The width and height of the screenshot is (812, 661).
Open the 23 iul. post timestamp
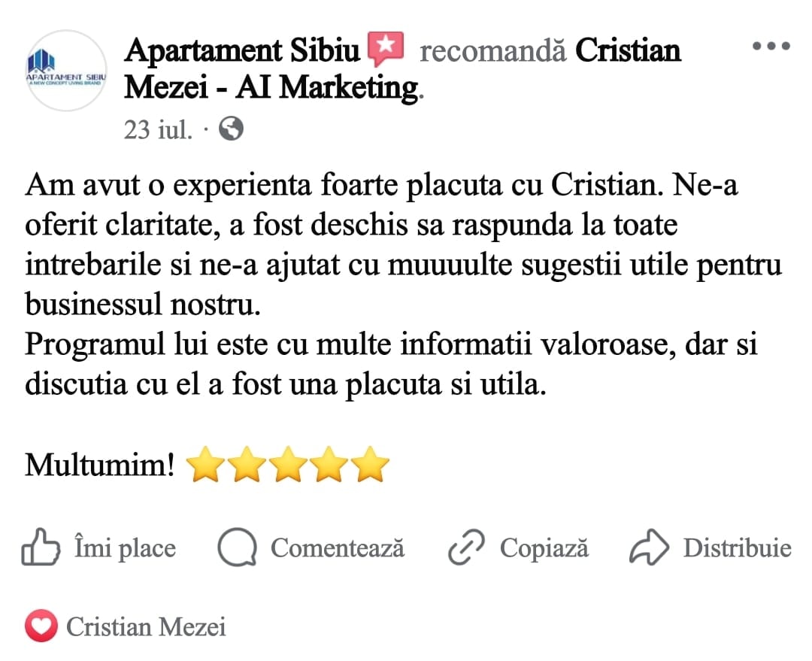tap(159, 129)
